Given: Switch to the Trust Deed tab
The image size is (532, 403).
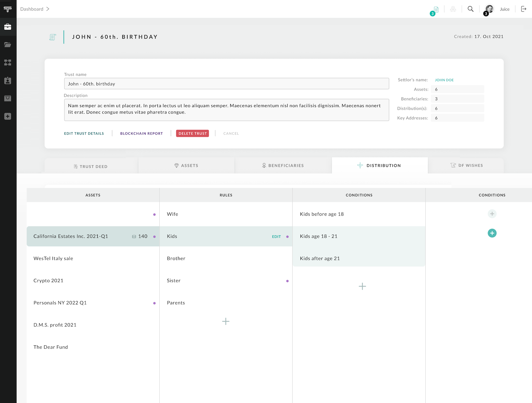Looking at the screenshot, I should (x=91, y=166).
